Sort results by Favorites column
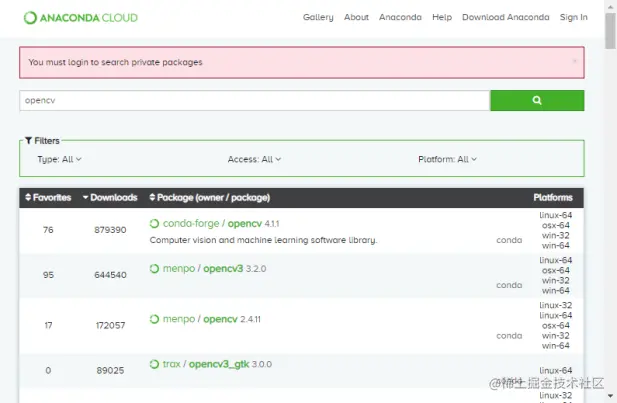The height and width of the screenshot is (403, 617). click(48, 198)
